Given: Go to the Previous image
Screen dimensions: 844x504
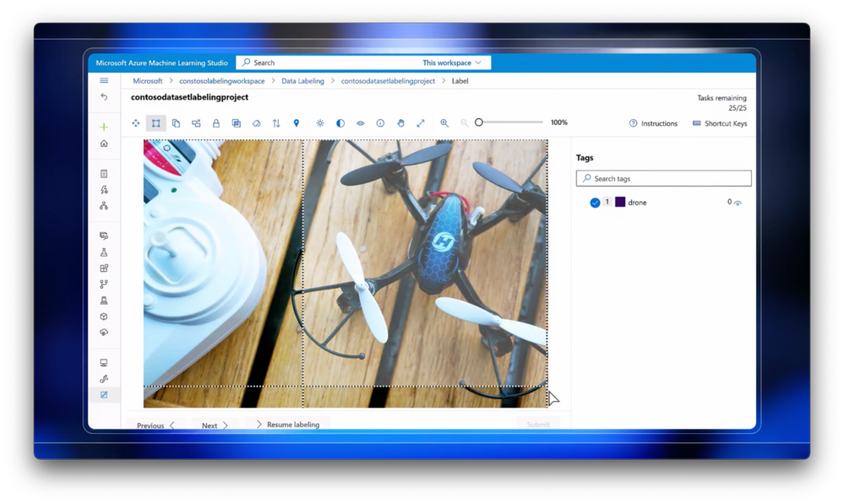Looking at the screenshot, I should click(155, 425).
